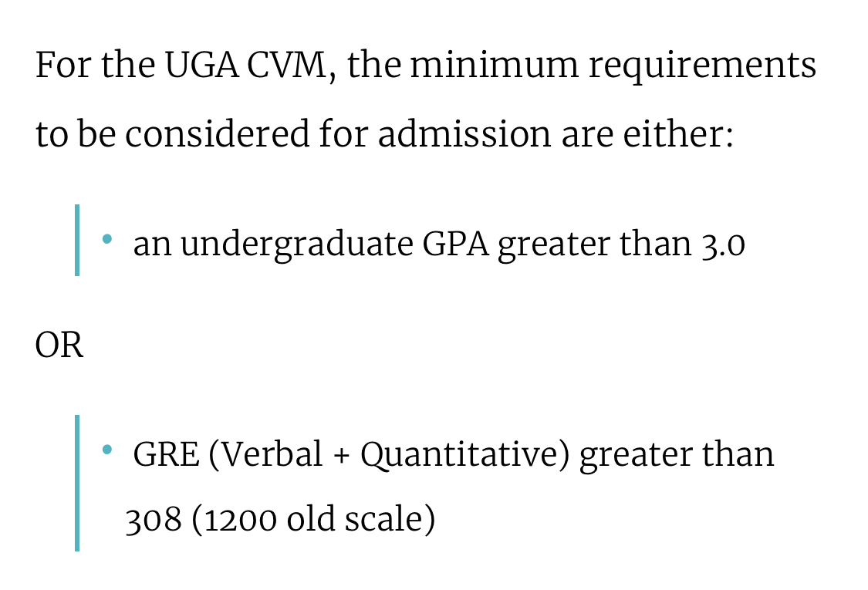Click the number '308' in GRE requirement
868x590 pixels.
[x=154, y=521]
